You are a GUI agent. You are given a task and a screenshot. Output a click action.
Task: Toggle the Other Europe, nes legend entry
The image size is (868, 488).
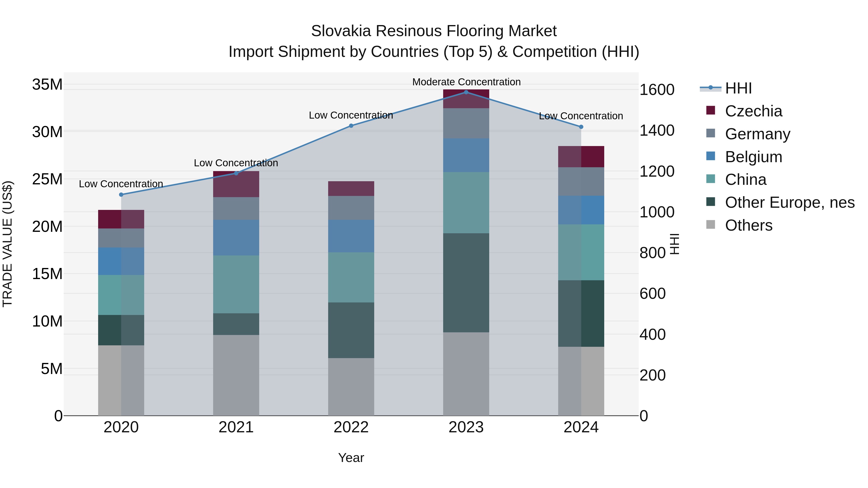pos(780,202)
